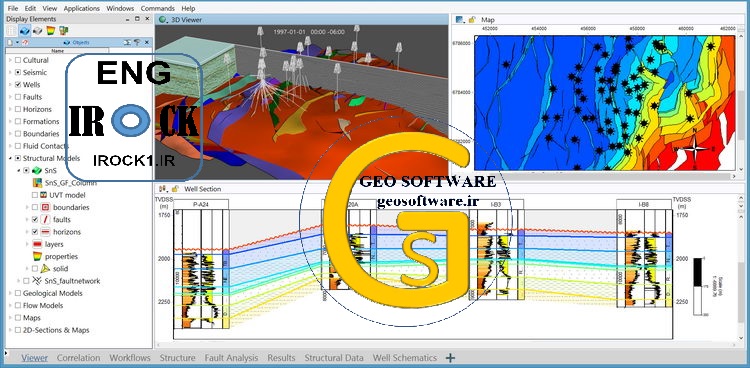Open the Commands menu
The height and width of the screenshot is (368, 750).
pos(157,8)
